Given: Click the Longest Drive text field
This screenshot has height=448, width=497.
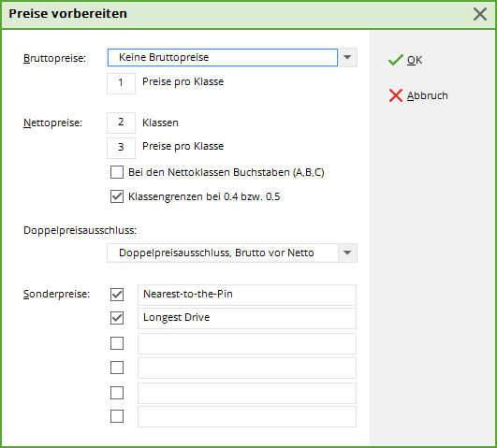Looking at the screenshot, I should (x=247, y=318).
